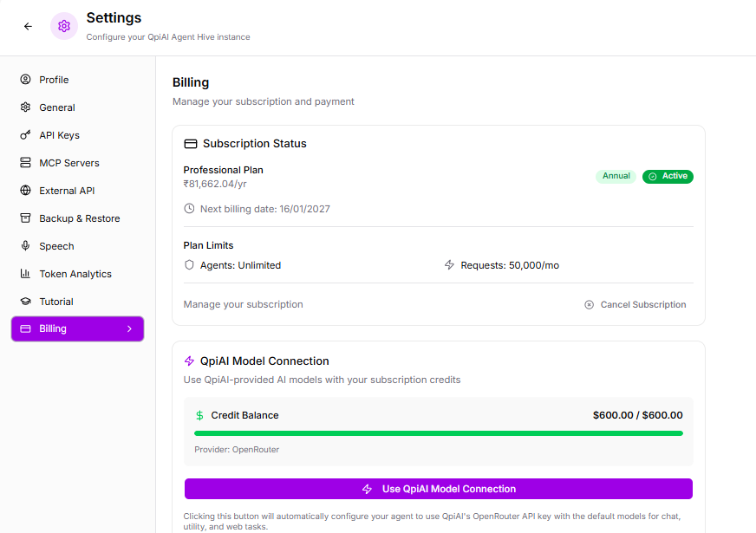This screenshot has width=756, height=533.
Task: Open the General settings tab
Action: coord(57,107)
